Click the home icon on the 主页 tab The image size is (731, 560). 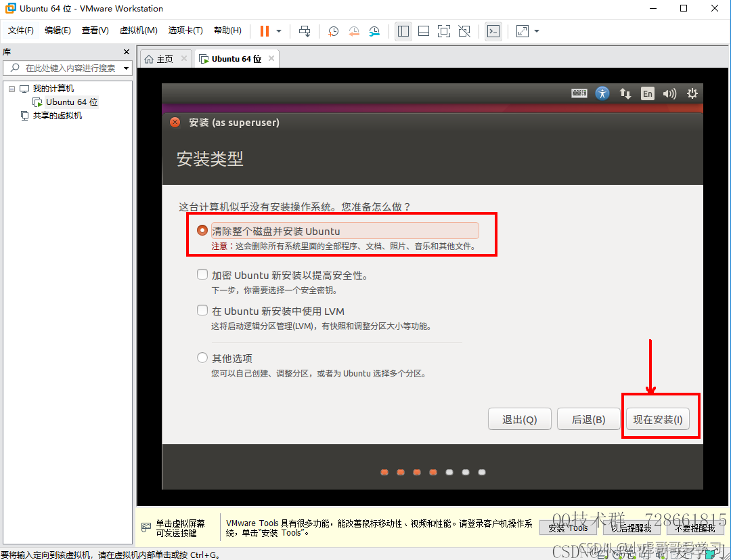(x=149, y=59)
